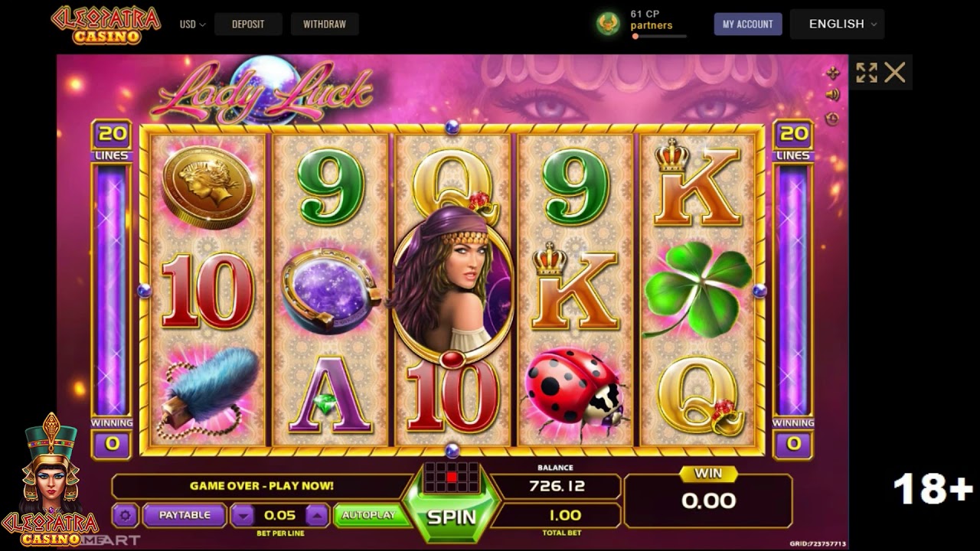The height and width of the screenshot is (551, 980).
Task: Open the WITHDRAW page
Action: pos(325,24)
